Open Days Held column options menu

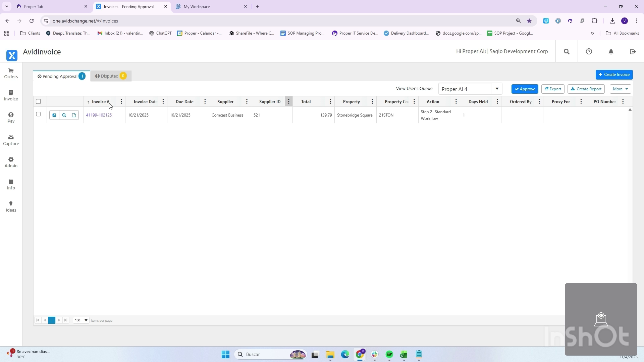(497, 102)
